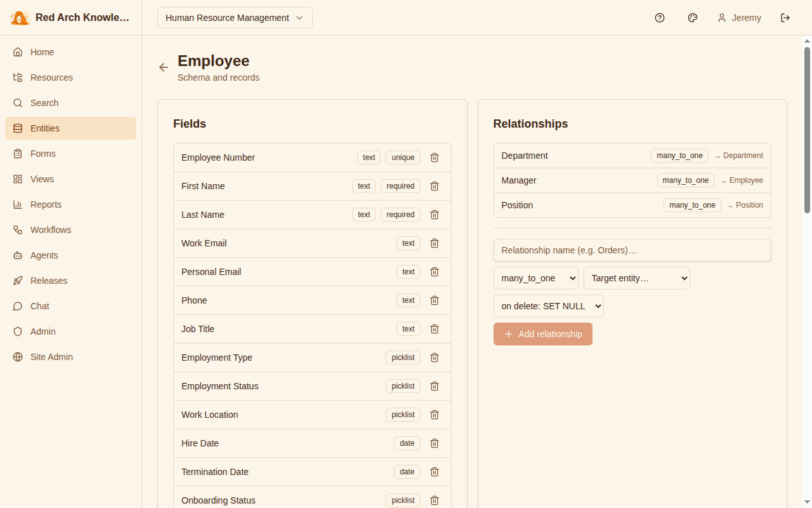The width and height of the screenshot is (812, 508).
Task: Delete the Job Title field
Action: pos(435,329)
